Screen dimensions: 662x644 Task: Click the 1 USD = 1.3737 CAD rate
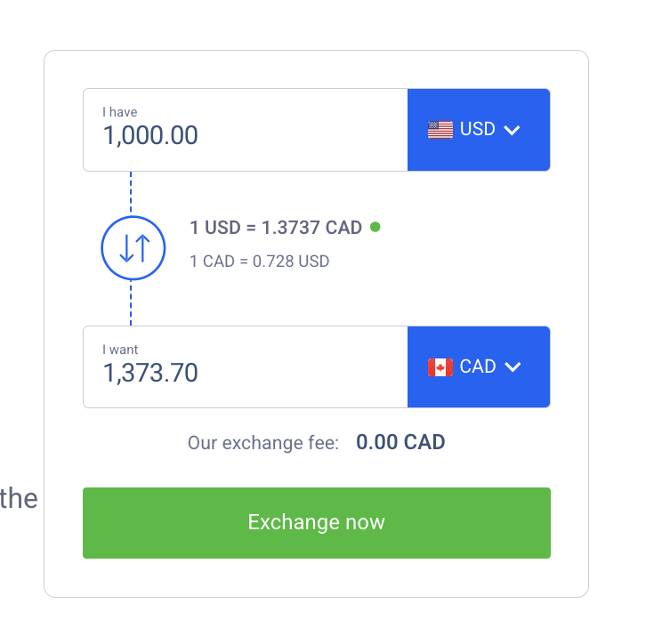[276, 228]
